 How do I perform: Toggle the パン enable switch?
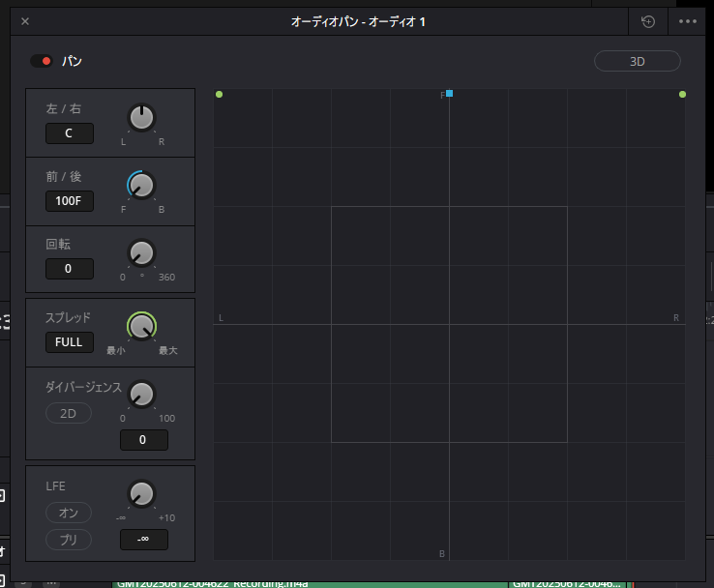42,61
